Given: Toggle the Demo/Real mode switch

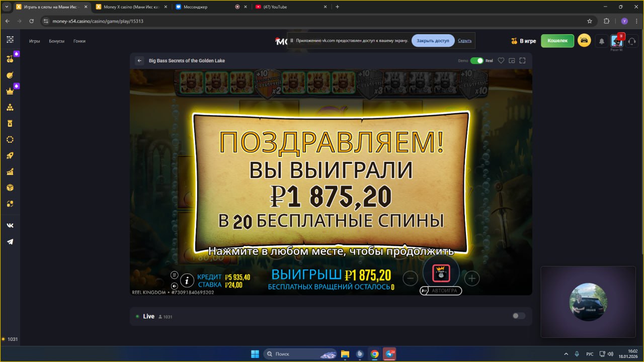Looking at the screenshot, I should [476, 61].
